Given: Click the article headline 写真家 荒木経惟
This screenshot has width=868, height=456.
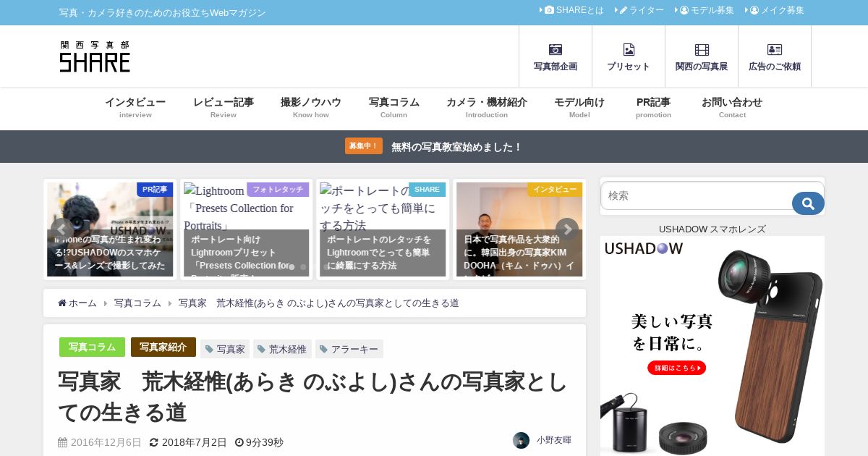Looking at the screenshot, I should pos(312,397).
